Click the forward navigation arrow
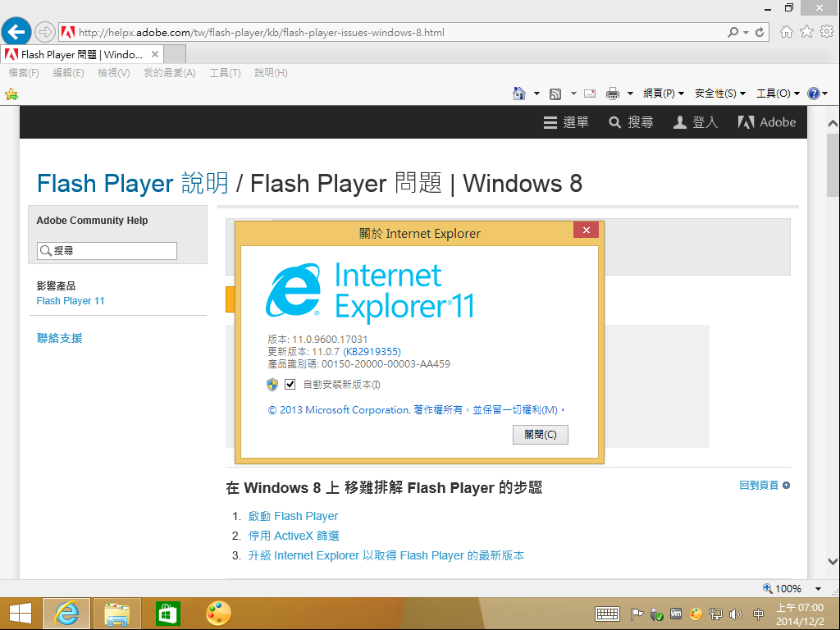 (45, 32)
